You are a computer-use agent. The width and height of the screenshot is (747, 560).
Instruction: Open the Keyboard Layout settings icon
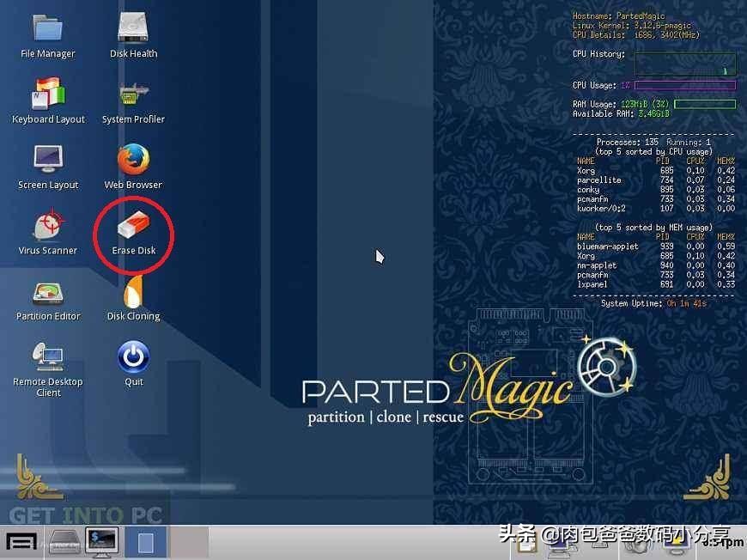click(48, 94)
